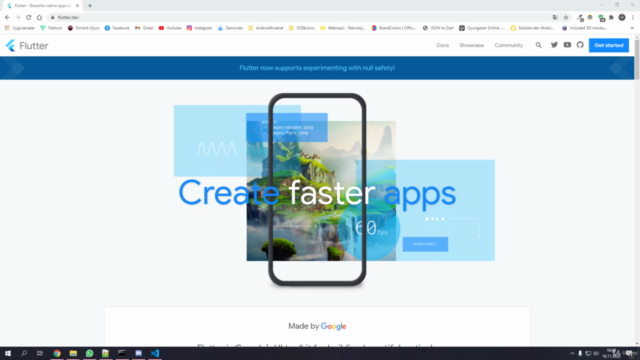Click the Get started button
Image resolution: width=640 pixels, height=360 pixels.
point(609,45)
